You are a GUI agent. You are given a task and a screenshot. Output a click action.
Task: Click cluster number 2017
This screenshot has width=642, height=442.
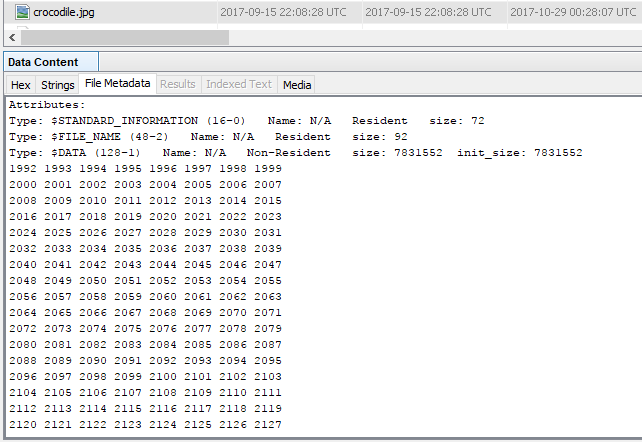tap(58, 216)
